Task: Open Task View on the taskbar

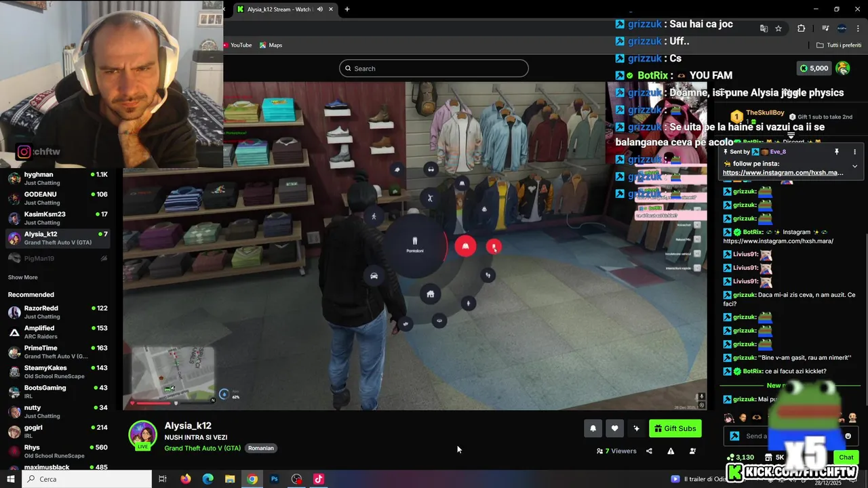Action: click(163, 479)
